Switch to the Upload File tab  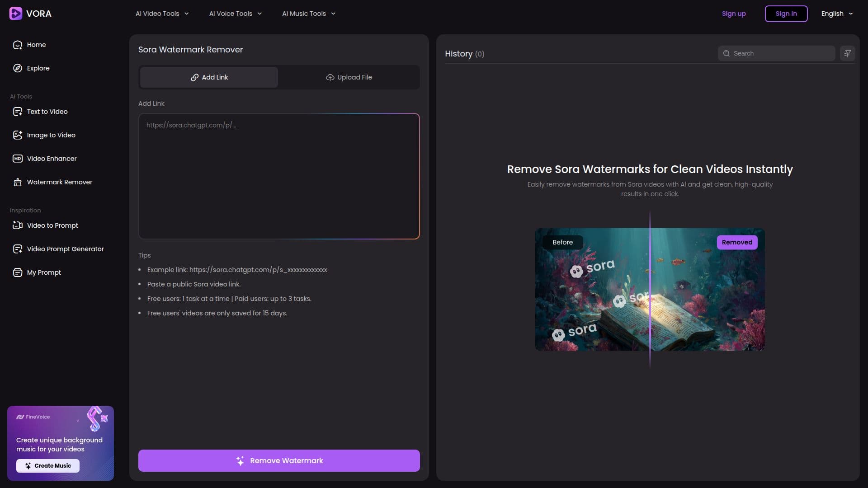pyautogui.click(x=349, y=77)
